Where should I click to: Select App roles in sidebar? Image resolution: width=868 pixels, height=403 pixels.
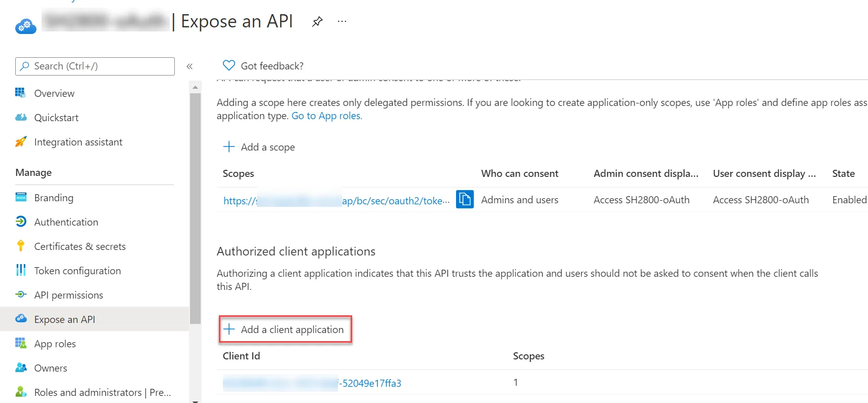tap(55, 344)
